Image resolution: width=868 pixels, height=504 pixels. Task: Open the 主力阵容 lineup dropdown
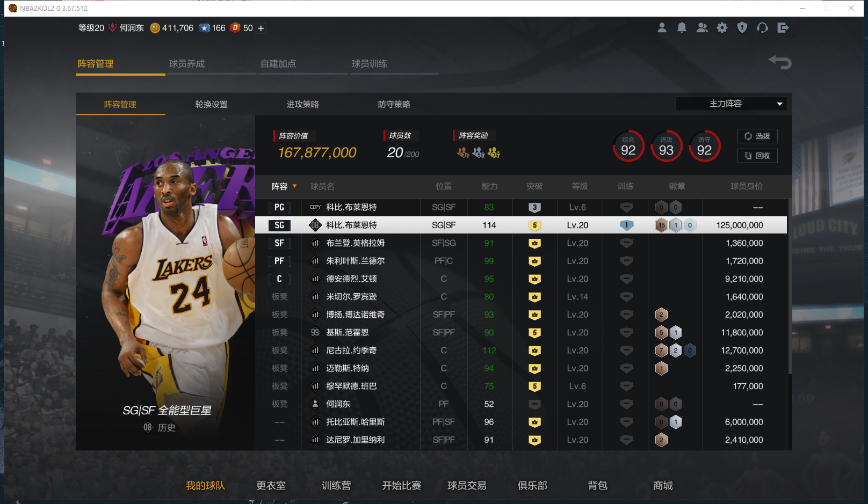pyautogui.click(x=731, y=104)
